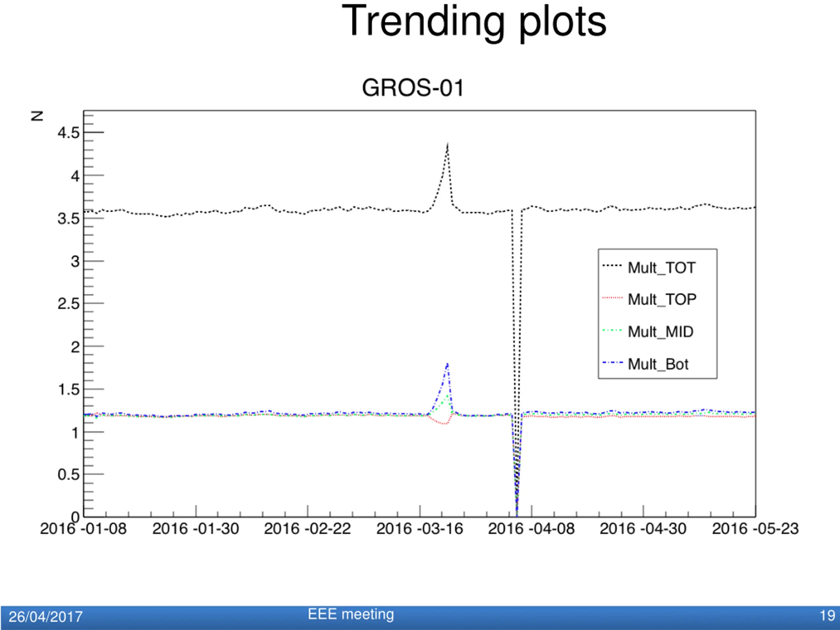Click the y-axis title N
The height and width of the screenshot is (630, 840).
pyautogui.click(x=37, y=116)
